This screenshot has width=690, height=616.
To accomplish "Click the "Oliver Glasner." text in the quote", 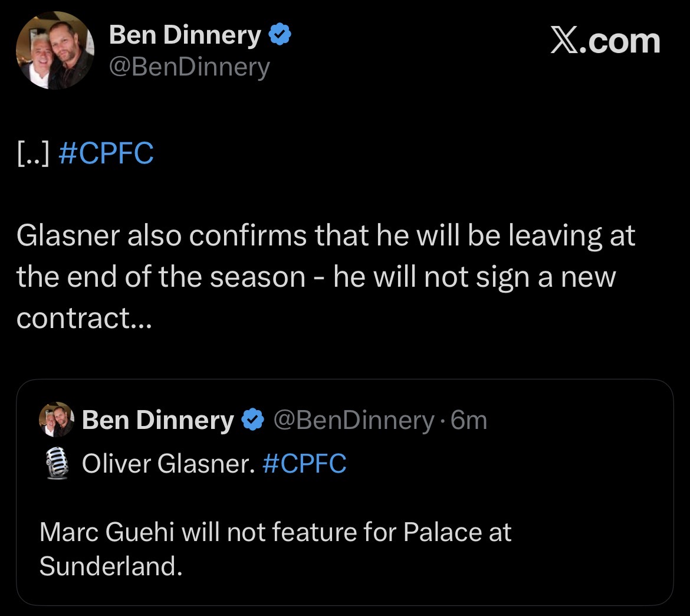I will click(x=168, y=464).
